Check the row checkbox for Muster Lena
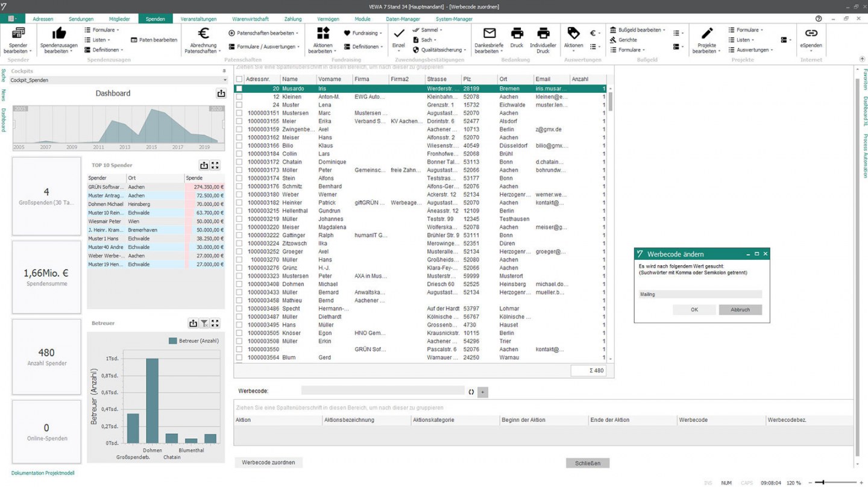 click(x=239, y=105)
